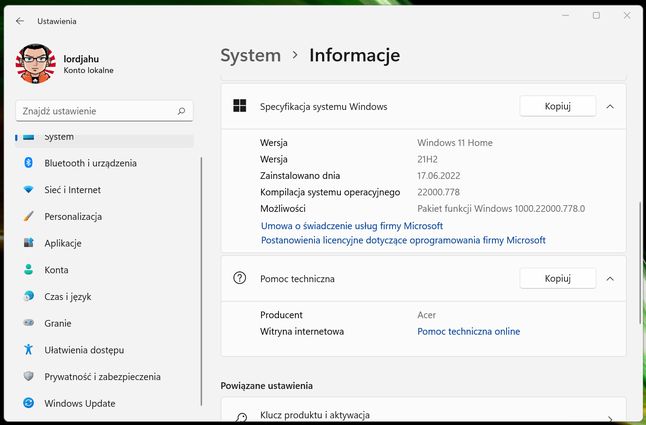Screen dimensions: 646x425
Task: Click the Możliwości label
Action: point(283,209)
